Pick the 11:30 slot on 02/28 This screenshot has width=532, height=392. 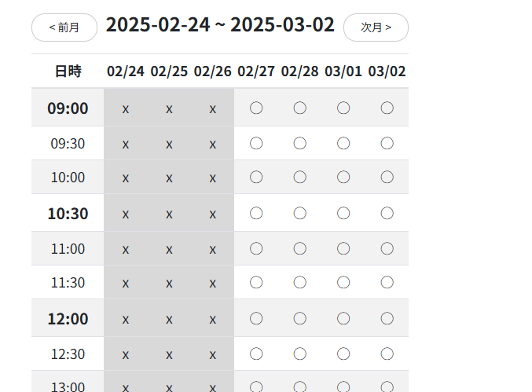coord(299,282)
